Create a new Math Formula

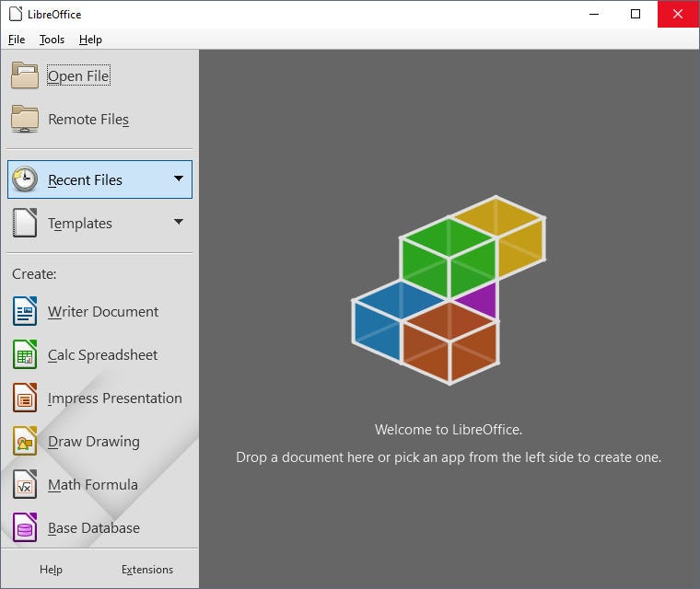coord(93,485)
